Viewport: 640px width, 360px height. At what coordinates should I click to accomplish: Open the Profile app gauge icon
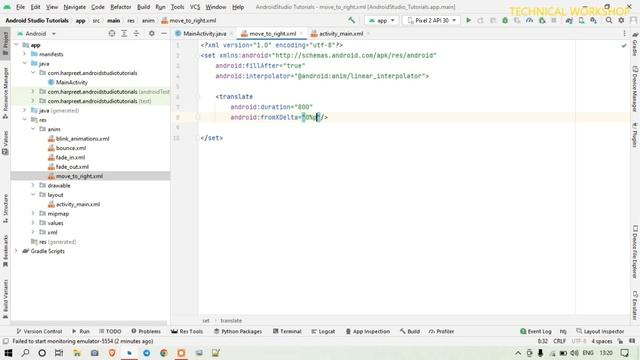[529, 20]
